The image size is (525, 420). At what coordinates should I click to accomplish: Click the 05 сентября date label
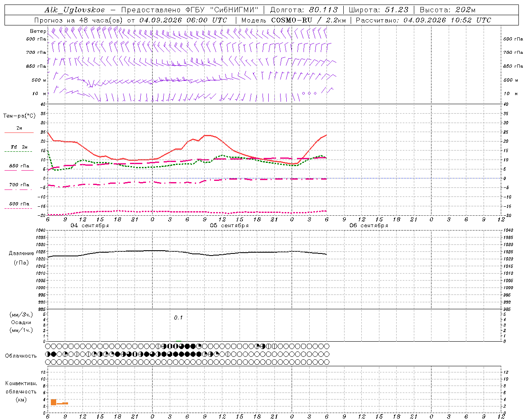pyautogui.click(x=229, y=226)
